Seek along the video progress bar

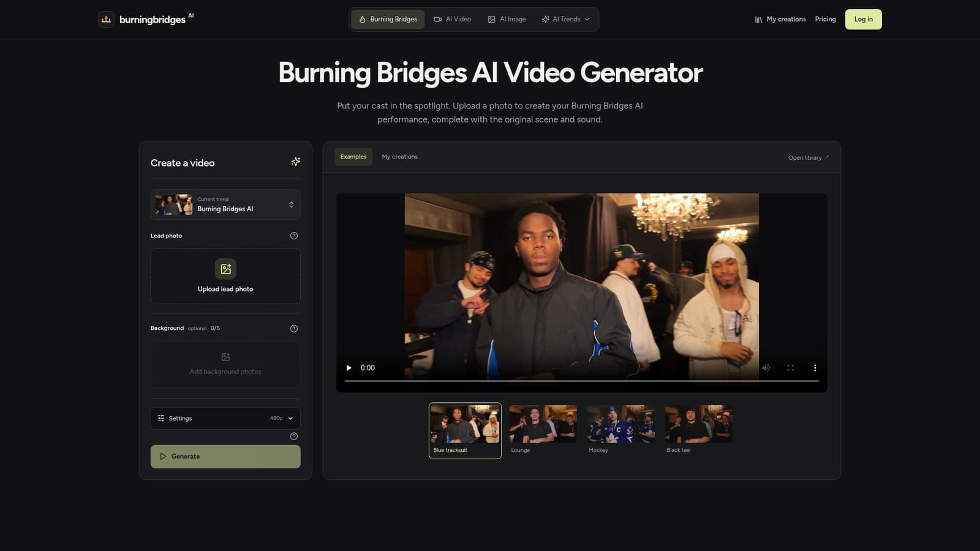coord(582,381)
